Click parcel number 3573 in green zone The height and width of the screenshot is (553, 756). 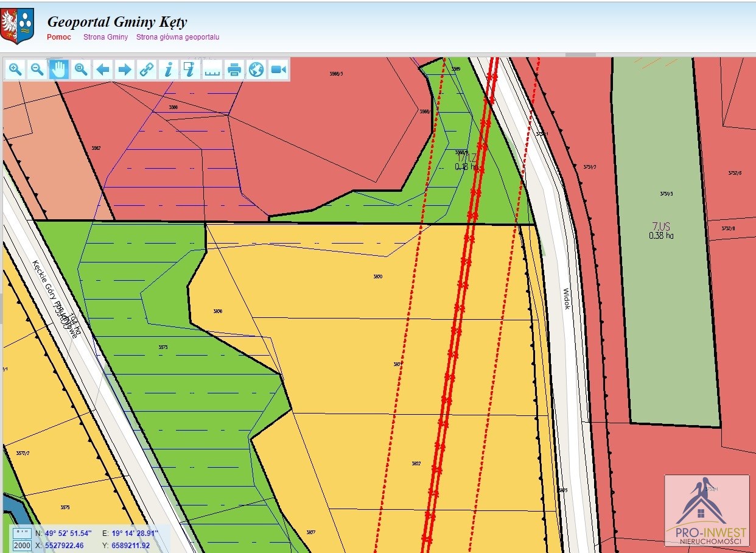point(163,347)
